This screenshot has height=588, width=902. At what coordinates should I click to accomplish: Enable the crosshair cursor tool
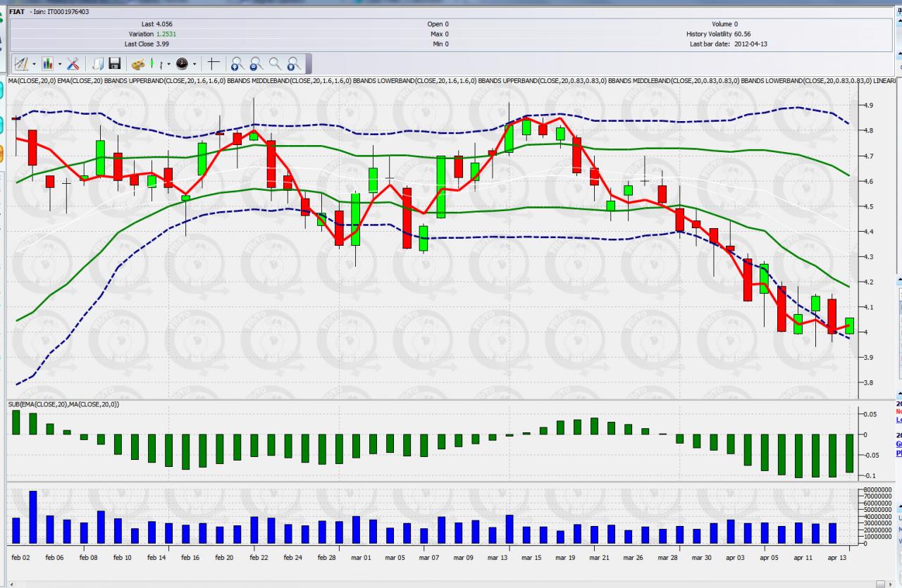tap(213, 63)
